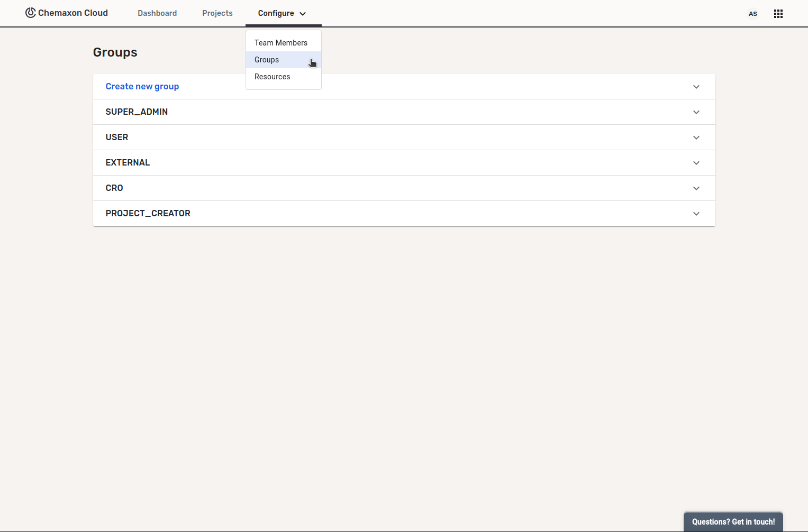Viewport: 808px width, 532px height.
Task: Click the Configure dropdown arrow
Action: [303, 14]
